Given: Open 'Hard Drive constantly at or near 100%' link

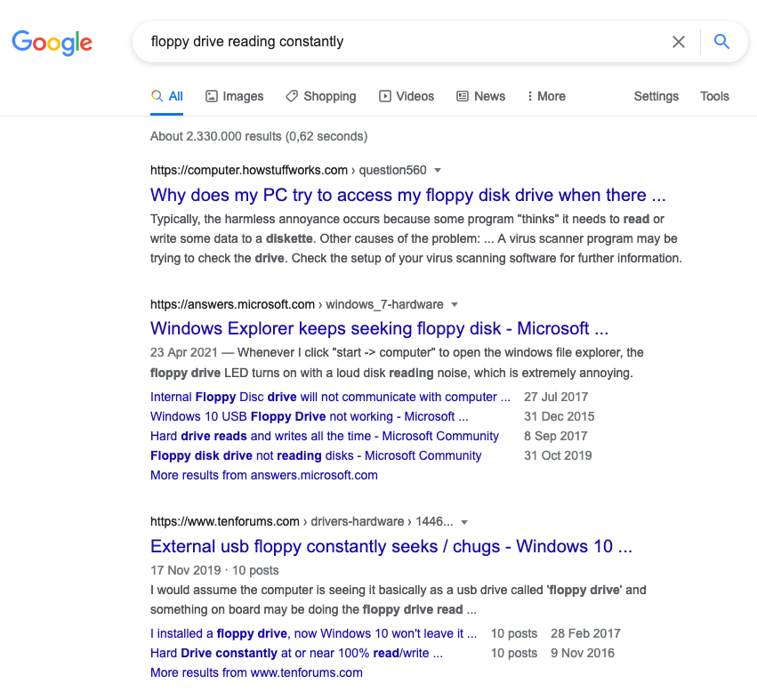Looking at the screenshot, I should click(x=296, y=653).
